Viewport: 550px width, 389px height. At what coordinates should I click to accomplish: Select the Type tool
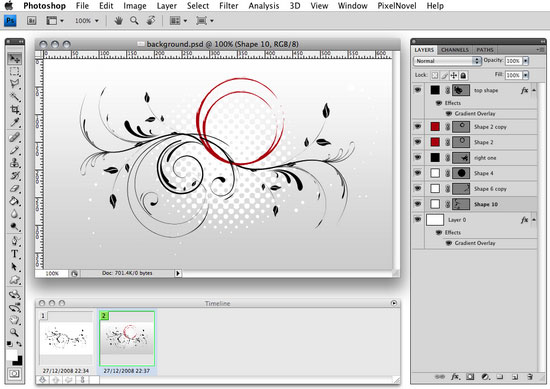point(14,254)
